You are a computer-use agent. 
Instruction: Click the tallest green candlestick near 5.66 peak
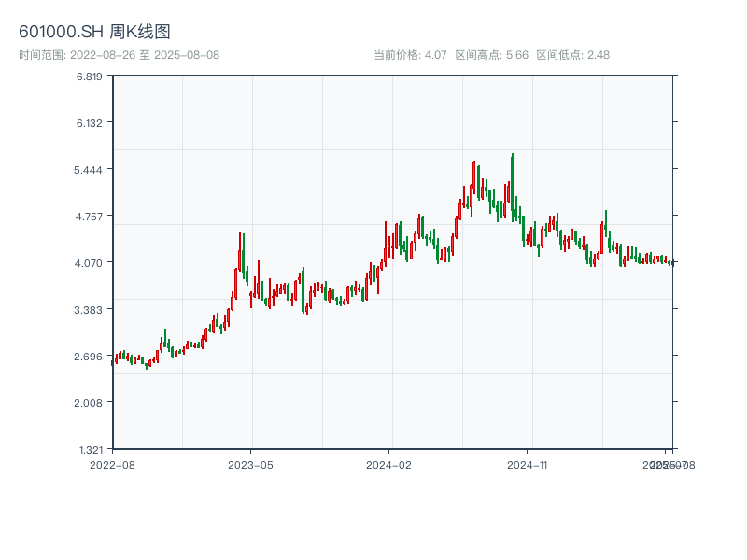click(x=512, y=188)
